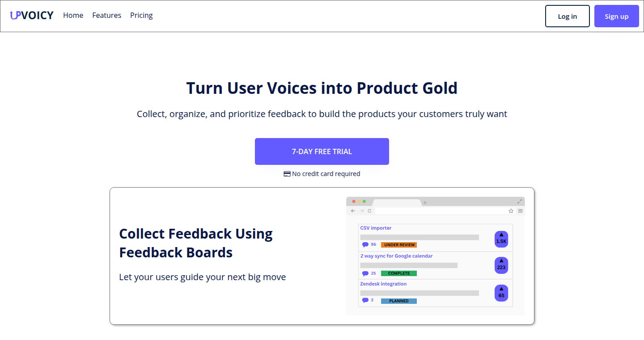Click the Log in button
Viewport: 644px width, 340px height.
tap(568, 16)
